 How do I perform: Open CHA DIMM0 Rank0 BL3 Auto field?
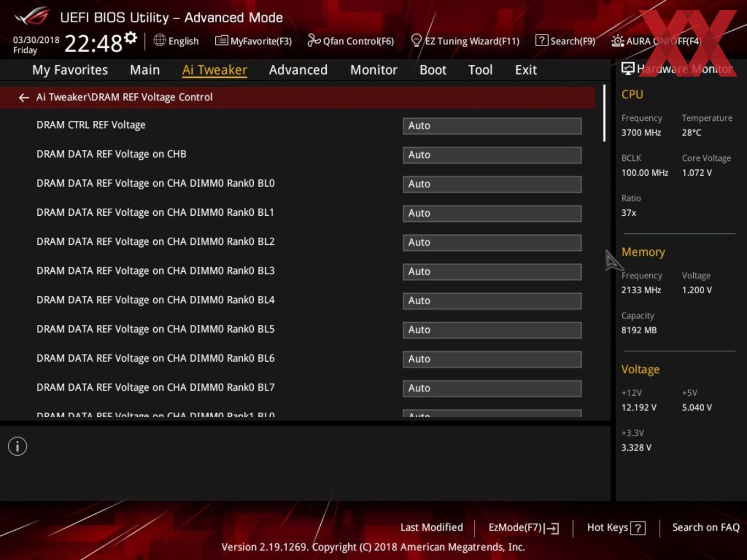[x=492, y=271]
